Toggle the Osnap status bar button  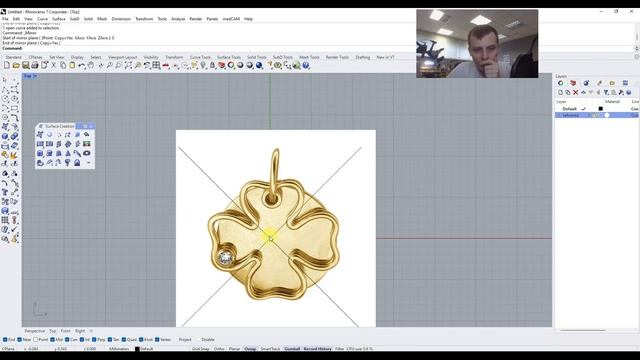click(x=250, y=349)
